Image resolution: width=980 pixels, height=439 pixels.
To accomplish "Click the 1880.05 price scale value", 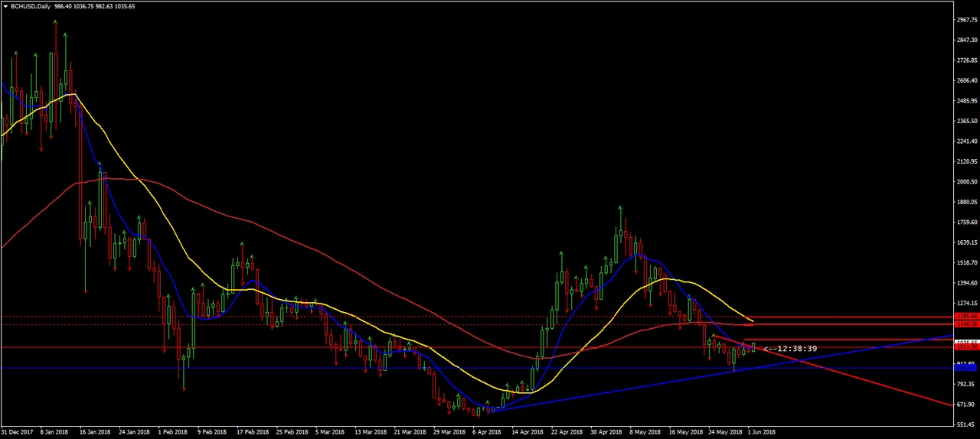I will pyautogui.click(x=967, y=202).
